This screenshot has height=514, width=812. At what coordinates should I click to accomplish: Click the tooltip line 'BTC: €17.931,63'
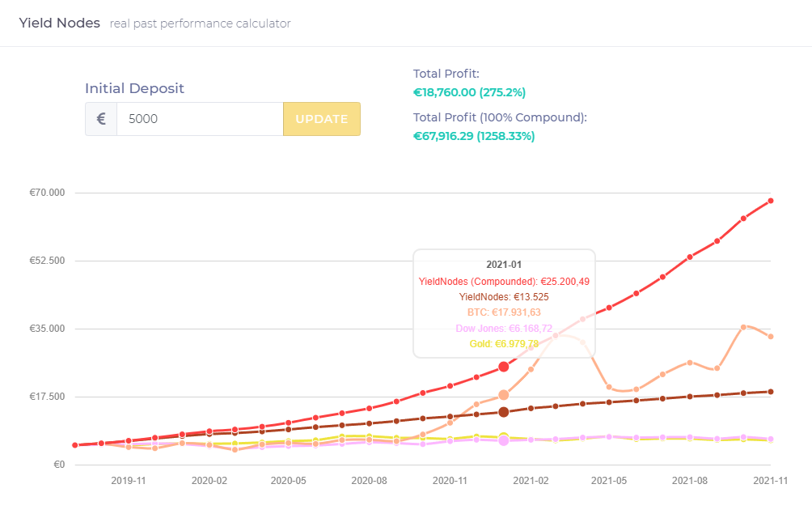click(x=504, y=312)
